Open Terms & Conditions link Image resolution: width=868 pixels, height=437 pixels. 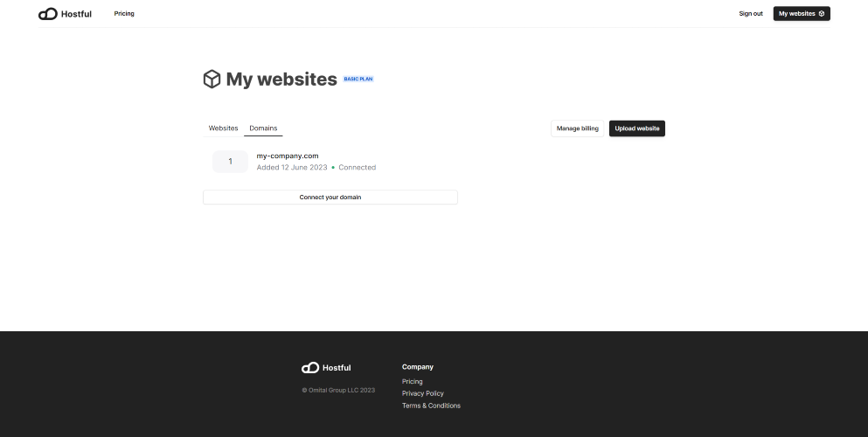(431, 406)
